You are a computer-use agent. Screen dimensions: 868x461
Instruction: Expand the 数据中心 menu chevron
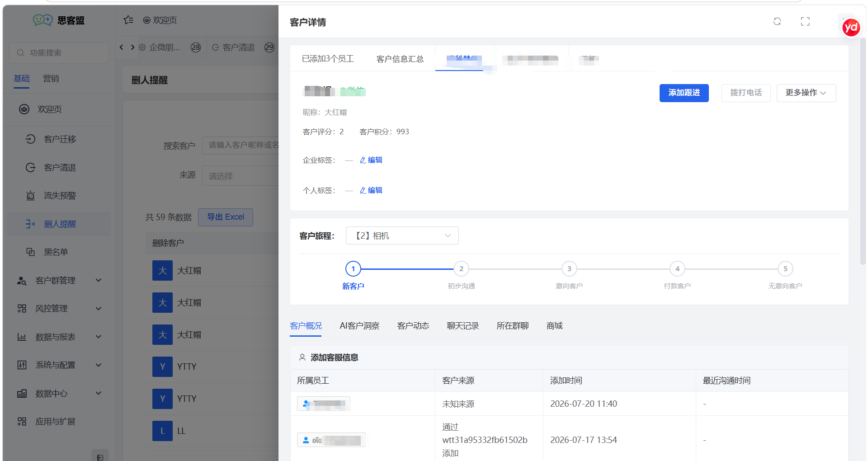[99, 393]
